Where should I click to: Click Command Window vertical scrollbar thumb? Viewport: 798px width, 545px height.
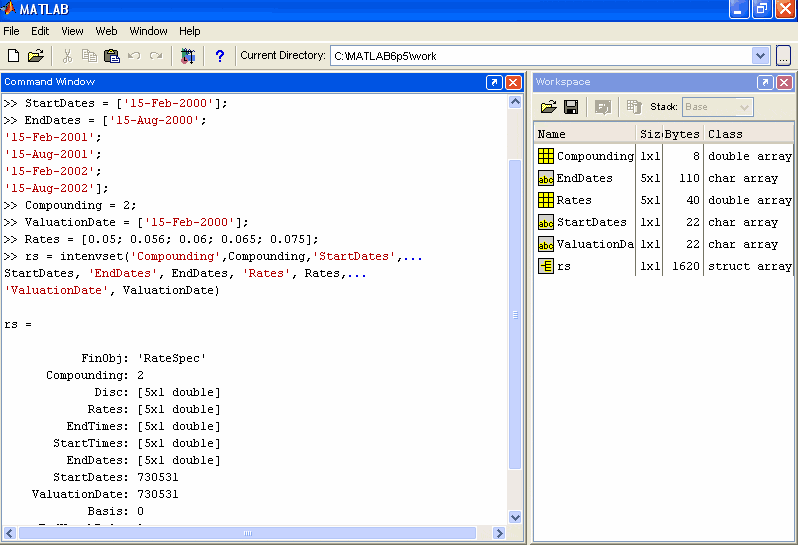(515, 314)
